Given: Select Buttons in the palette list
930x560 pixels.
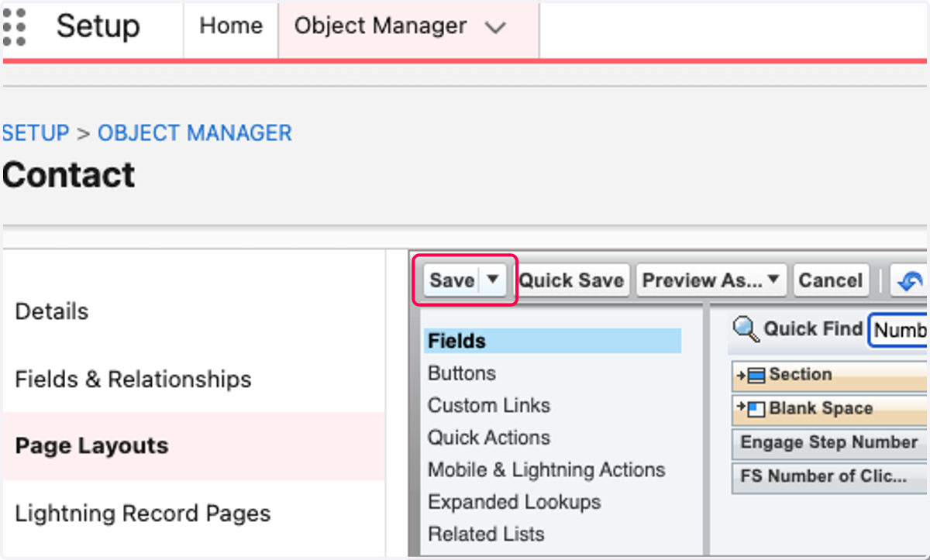Looking at the screenshot, I should (x=462, y=373).
